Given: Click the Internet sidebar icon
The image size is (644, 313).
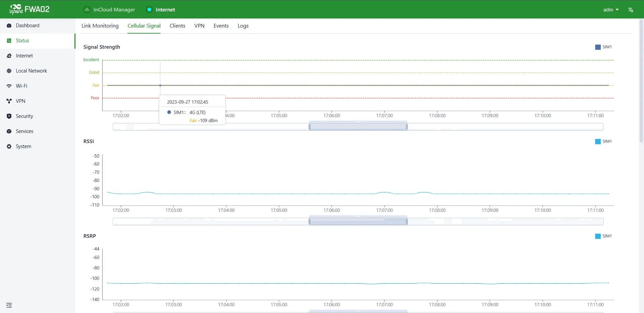Looking at the screenshot, I should point(9,56).
